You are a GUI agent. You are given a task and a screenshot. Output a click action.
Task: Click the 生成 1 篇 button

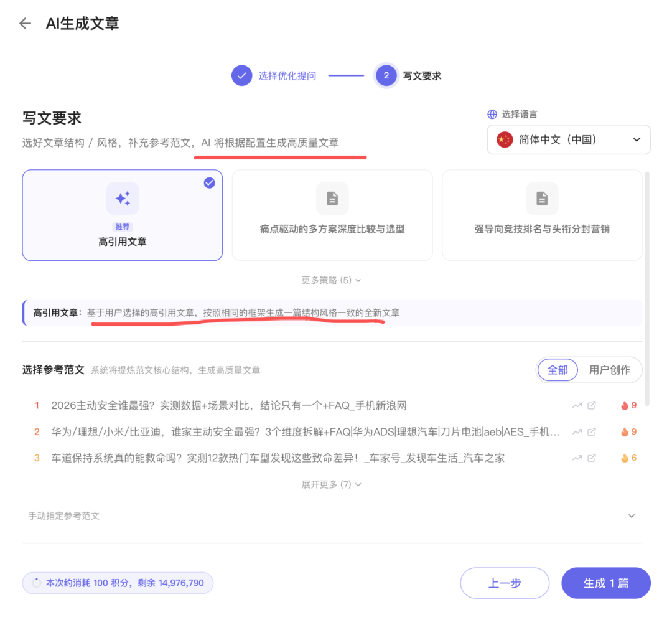pos(606,583)
